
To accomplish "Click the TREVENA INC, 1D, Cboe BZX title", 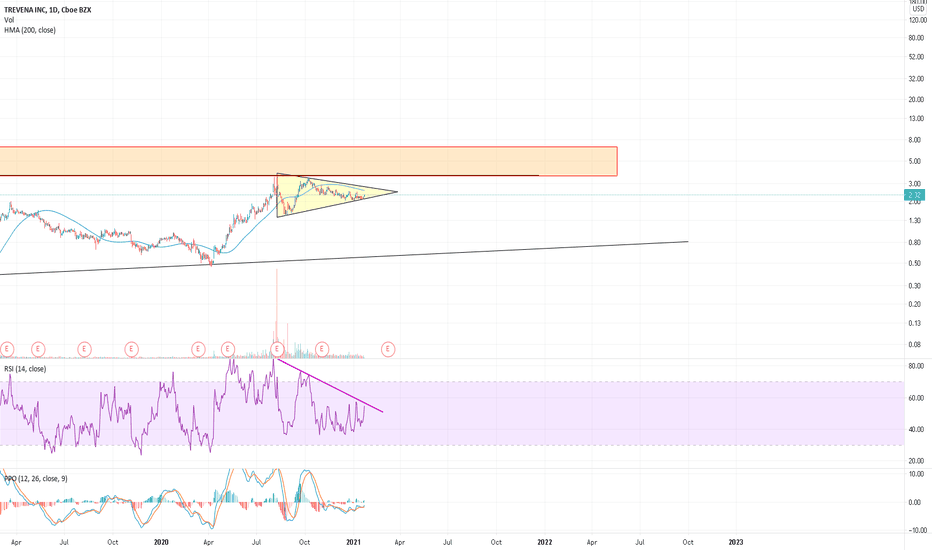I will (48, 10).
